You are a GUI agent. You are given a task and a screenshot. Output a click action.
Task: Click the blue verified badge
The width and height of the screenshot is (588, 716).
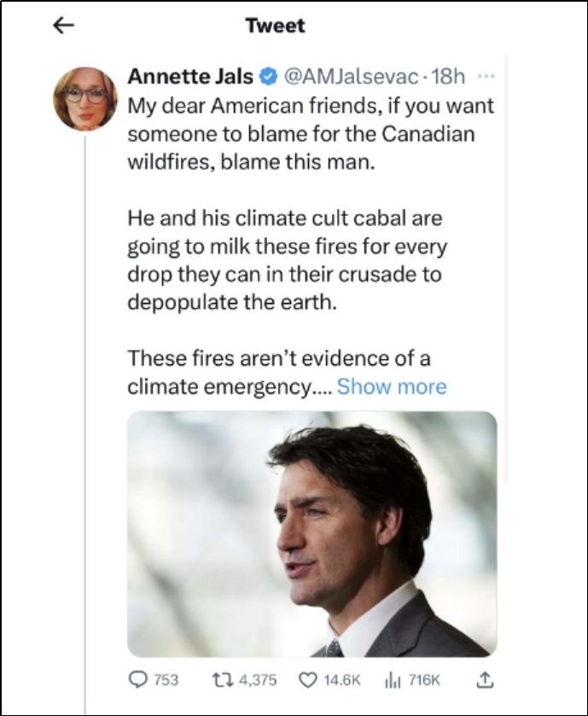(x=267, y=77)
